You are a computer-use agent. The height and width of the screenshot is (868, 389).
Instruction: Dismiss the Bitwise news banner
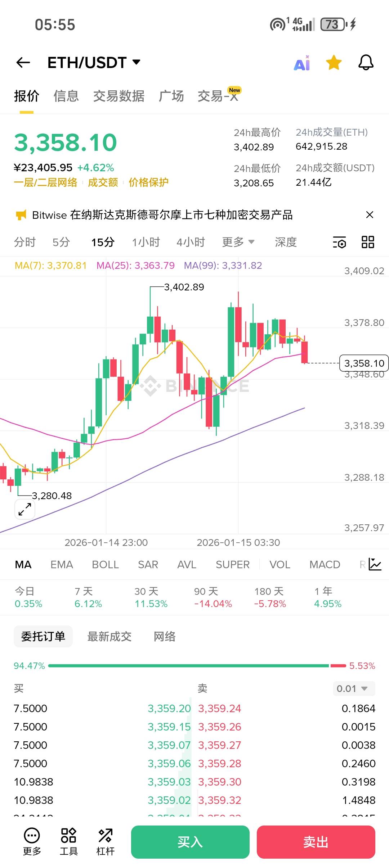[370, 215]
